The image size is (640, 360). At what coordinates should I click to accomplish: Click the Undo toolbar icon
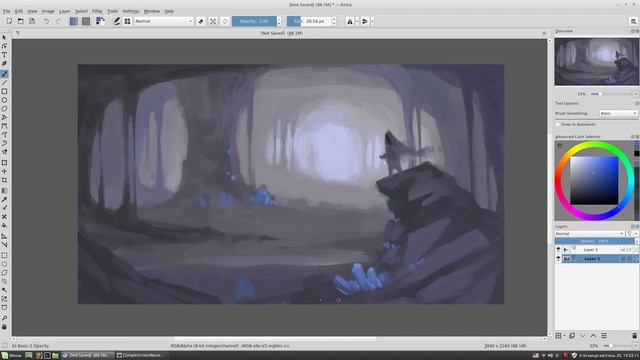pos(47,21)
